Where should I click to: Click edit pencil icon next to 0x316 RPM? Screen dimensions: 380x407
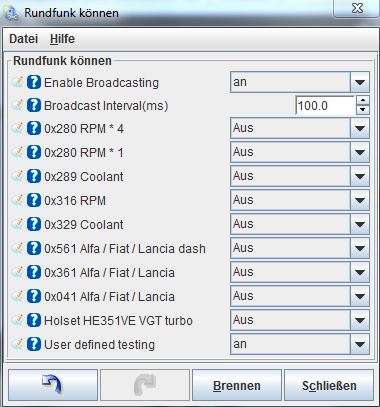coord(17,200)
